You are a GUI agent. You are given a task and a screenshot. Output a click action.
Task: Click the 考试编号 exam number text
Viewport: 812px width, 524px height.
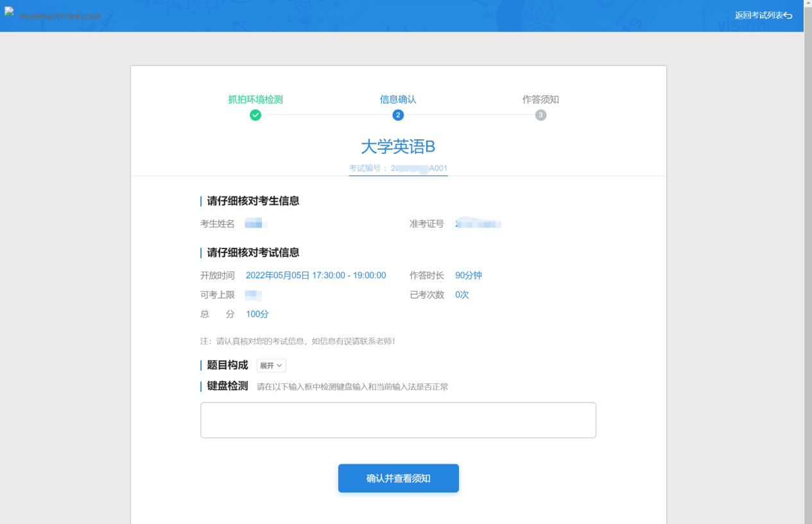(x=398, y=168)
